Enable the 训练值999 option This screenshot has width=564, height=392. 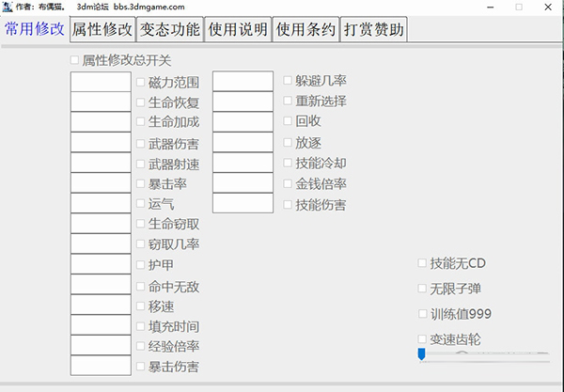422,314
